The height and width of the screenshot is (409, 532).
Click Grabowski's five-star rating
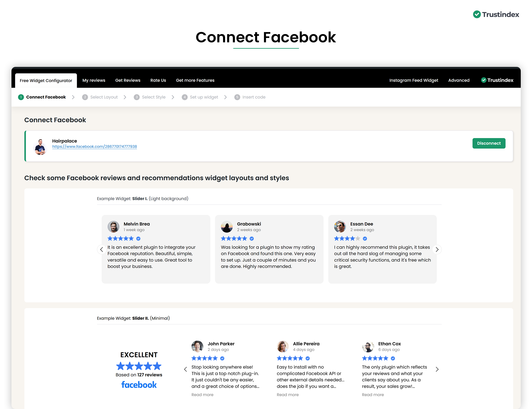tap(234, 239)
